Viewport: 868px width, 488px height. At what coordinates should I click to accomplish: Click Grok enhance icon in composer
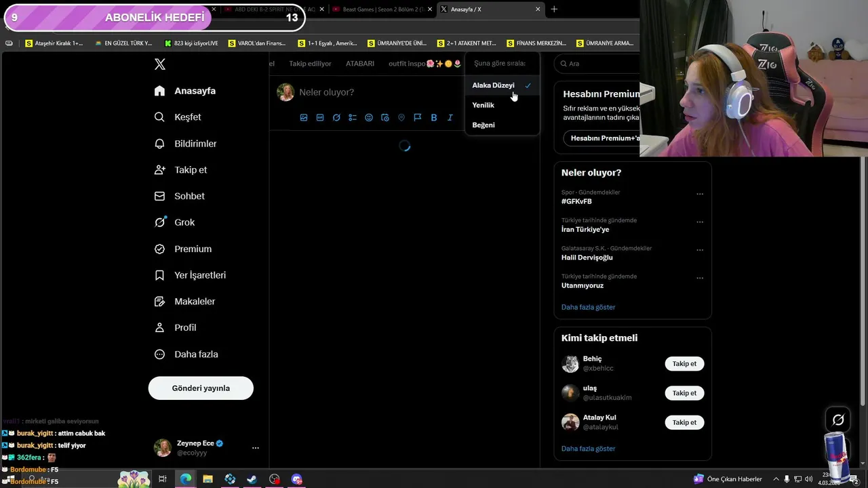(336, 117)
